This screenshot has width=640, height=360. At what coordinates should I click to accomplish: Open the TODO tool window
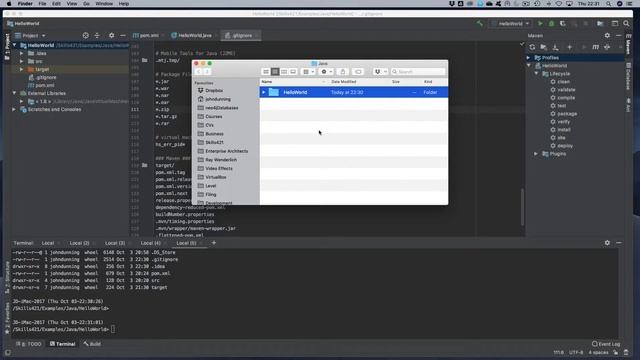(29, 344)
